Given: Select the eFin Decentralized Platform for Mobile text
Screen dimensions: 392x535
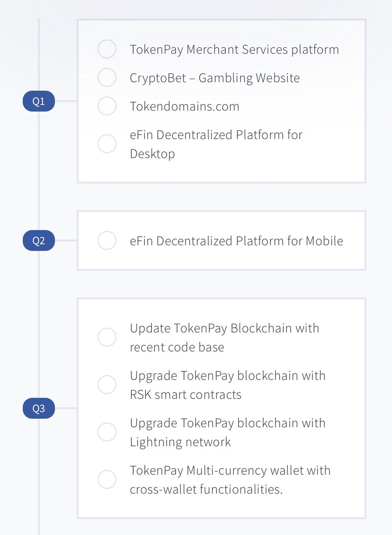Looking at the screenshot, I should point(237,241).
